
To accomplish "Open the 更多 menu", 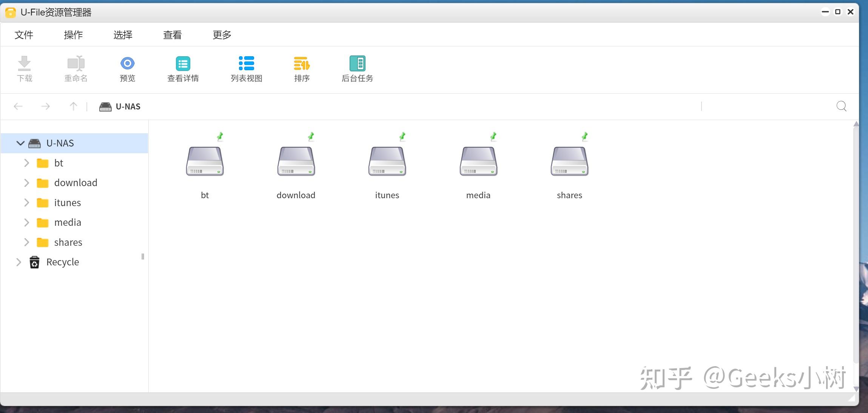I will click(x=222, y=35).
